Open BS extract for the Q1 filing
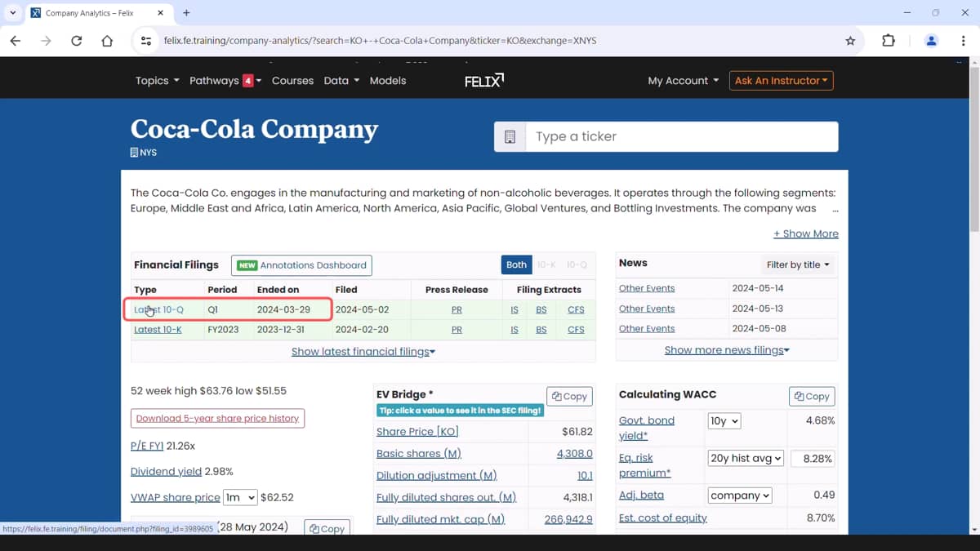The height and width of the screenshot is (551, 980). tap(541, 310)
